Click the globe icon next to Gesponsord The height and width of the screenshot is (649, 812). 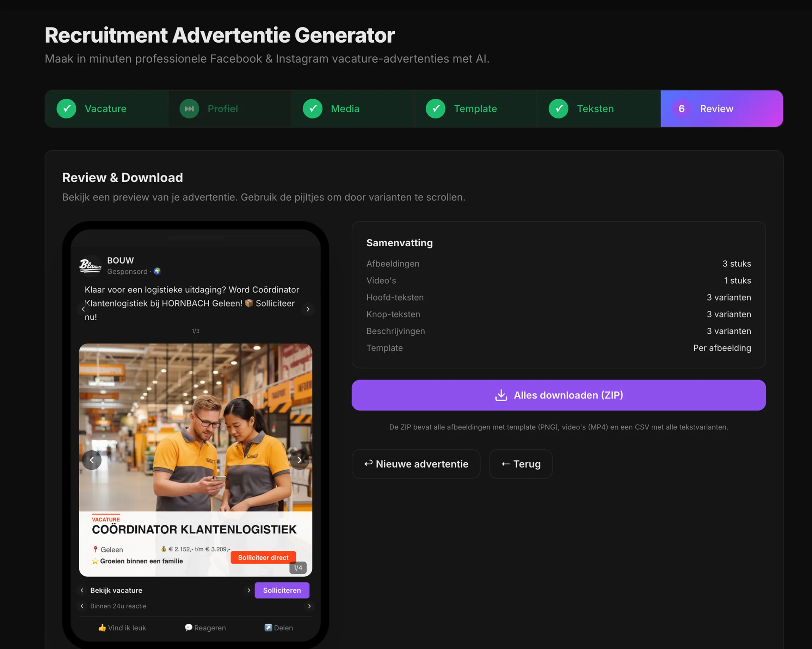(x=158, y=271)
